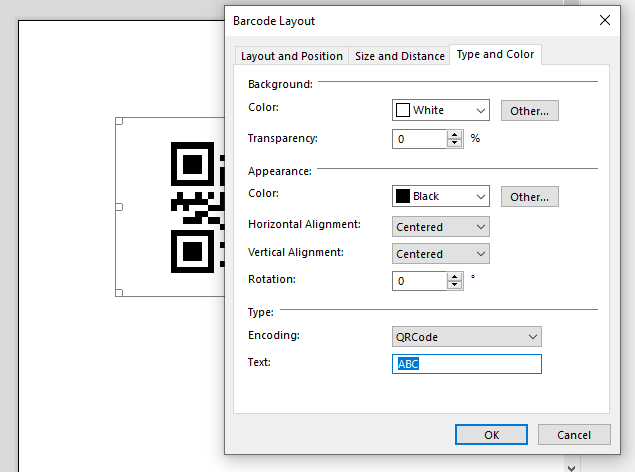The width and height of the screenshot is (635, 472).
Task: Close the Barcode Layout dialog
Action: 605,20
